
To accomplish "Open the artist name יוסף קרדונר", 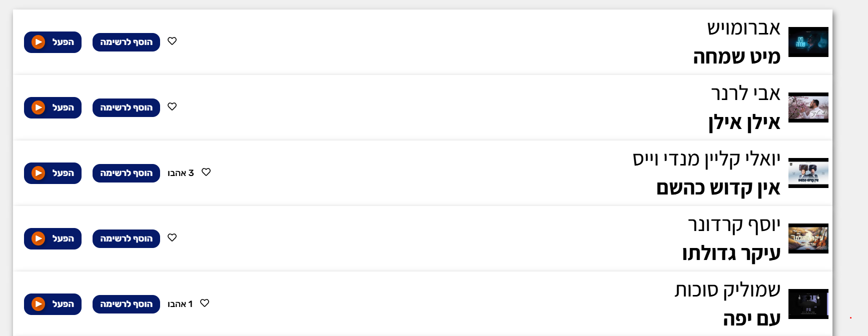I will coord(734,225).
